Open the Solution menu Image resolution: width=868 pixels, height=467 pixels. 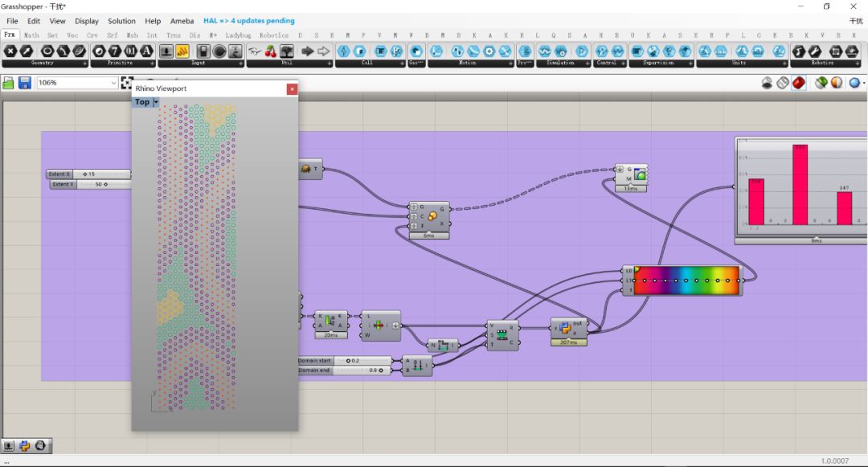121,21
